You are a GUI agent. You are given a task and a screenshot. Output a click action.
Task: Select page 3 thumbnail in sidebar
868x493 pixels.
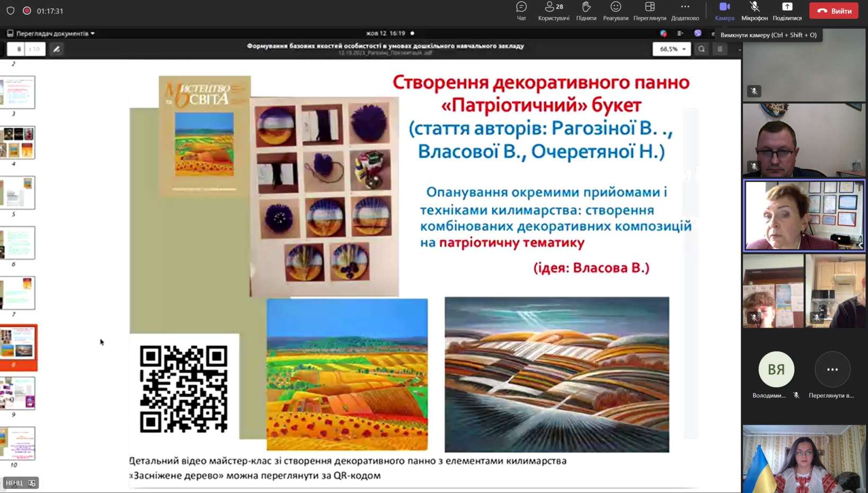click(x=17, y=92)
